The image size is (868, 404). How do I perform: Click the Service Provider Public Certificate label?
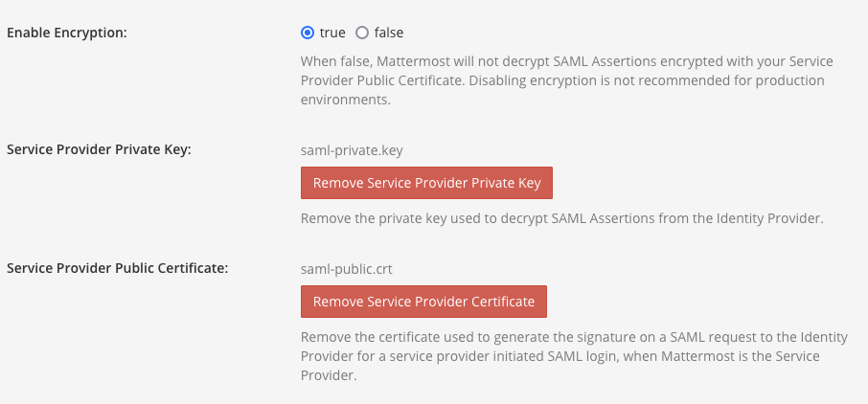[117, 268]
